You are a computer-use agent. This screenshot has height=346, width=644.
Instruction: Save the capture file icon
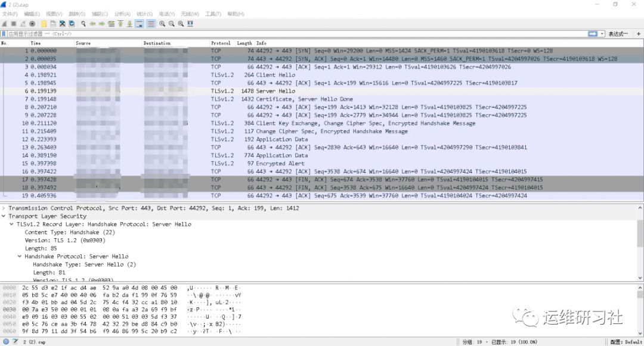(x=53, y=24)
